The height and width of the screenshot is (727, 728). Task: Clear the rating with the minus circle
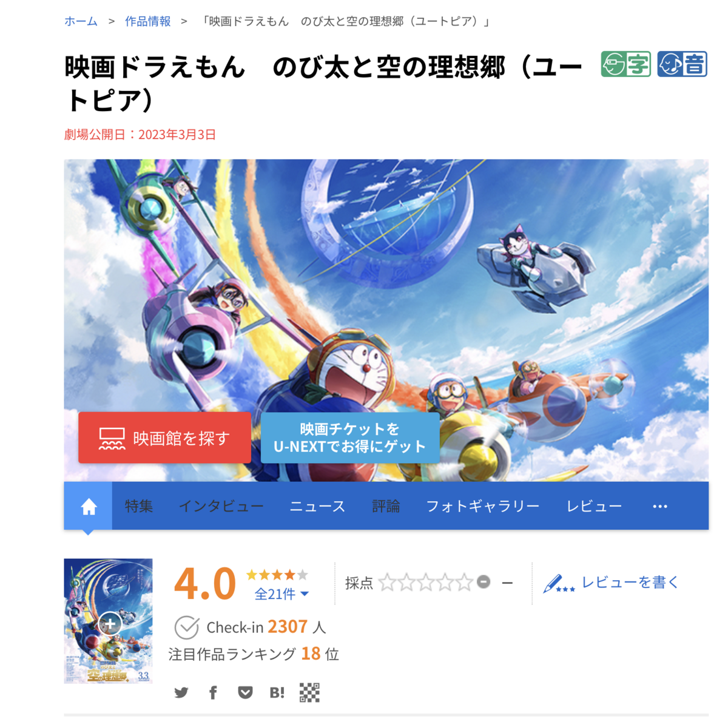pyautogui.click(x=484, y=582)
